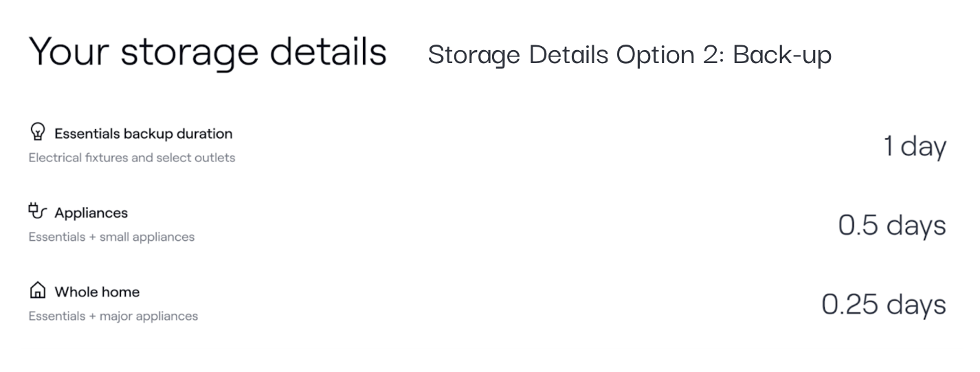Click the word "small" in the Appliances description
This screenshot has width=980, height=372.
pyautogui.click(x=115, y=237)
